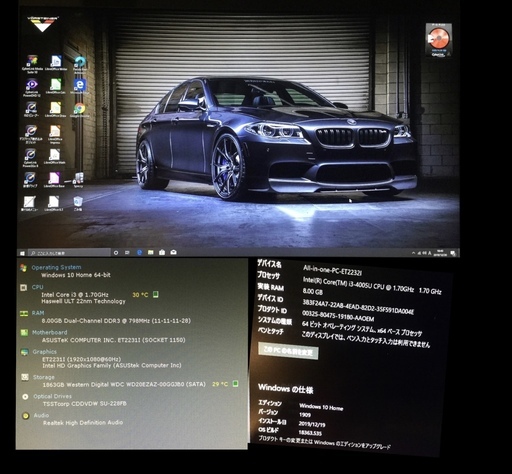Open the Mail app on the taskbar

click(x=173, y=252)
